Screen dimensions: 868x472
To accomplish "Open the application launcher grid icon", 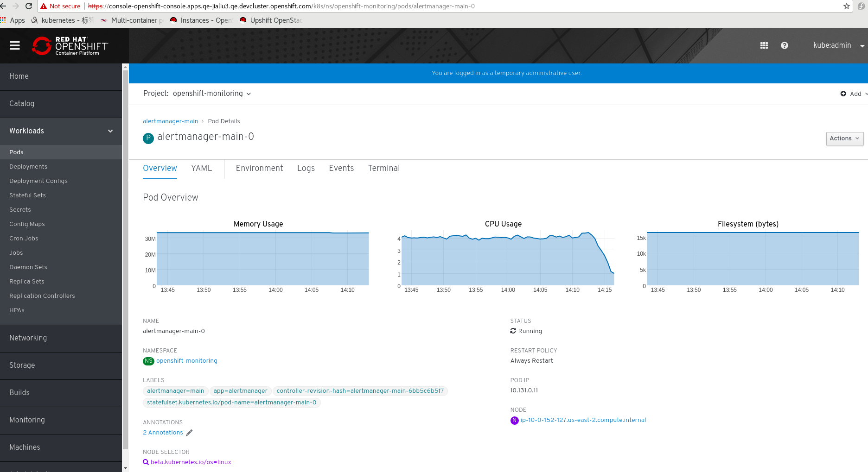I will click(x=764, y=45).
